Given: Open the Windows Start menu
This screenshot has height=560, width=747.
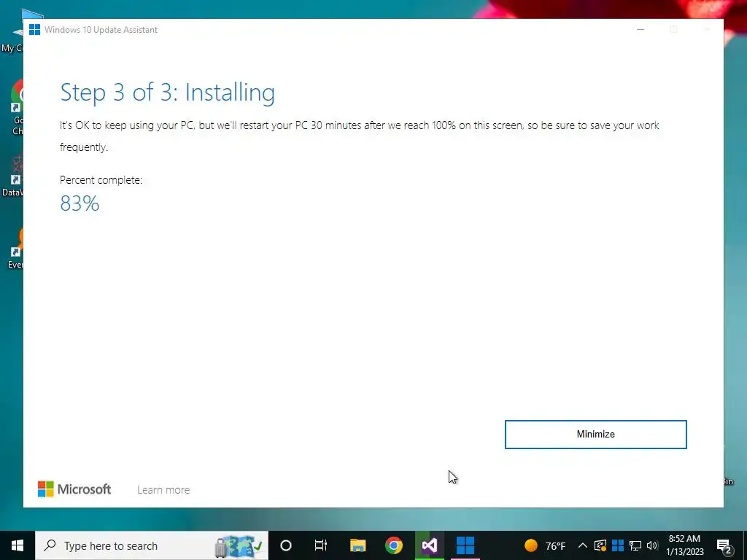Looking at the screenshot, I should pyautogui.click(x=18, y=545).
